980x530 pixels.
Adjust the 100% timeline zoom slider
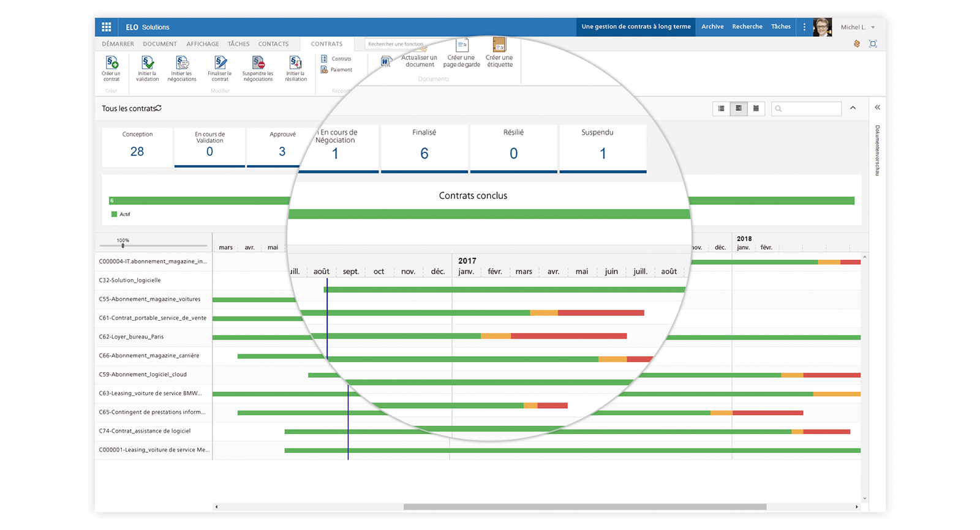[123, 245]
